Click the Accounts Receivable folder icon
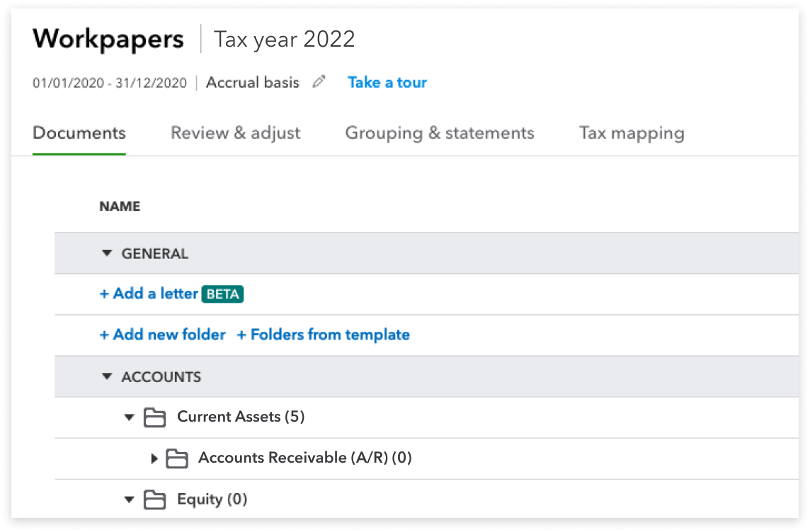This screenshot has width=810, height=532. point(176,458)
